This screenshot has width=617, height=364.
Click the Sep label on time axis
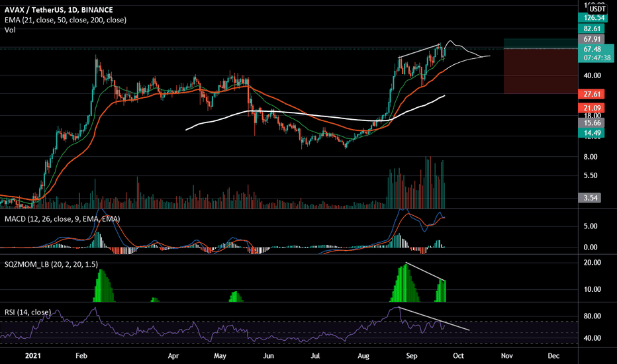(x=411, y=356)
